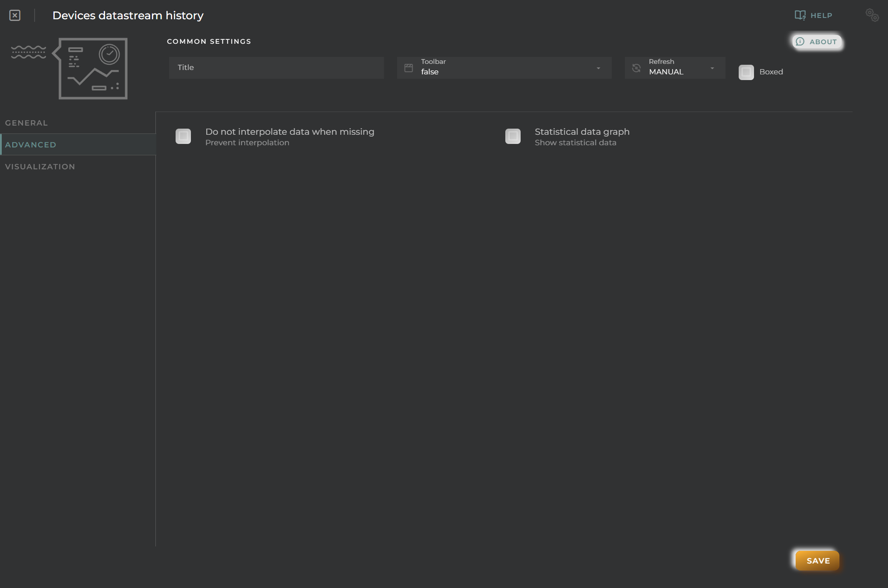The height and width of the screenshot is (588, 888).
Task: Click the Refresh clock icon
Action: [636, 66]
